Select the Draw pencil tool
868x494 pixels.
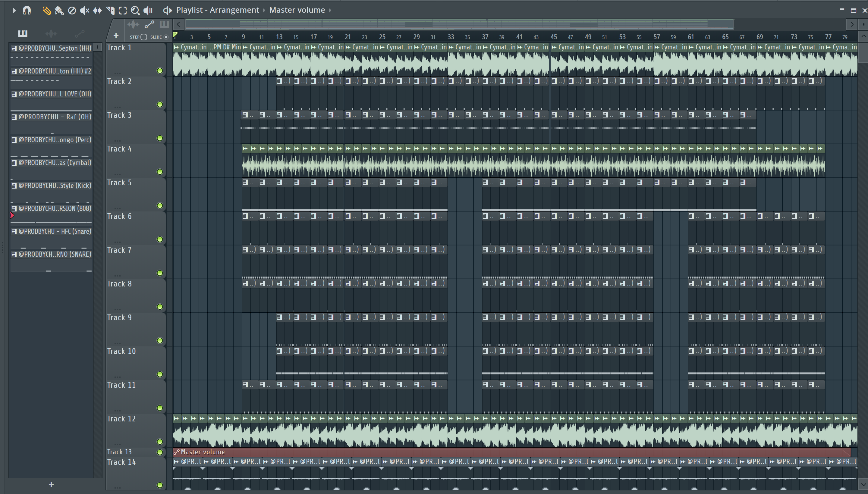46,11
